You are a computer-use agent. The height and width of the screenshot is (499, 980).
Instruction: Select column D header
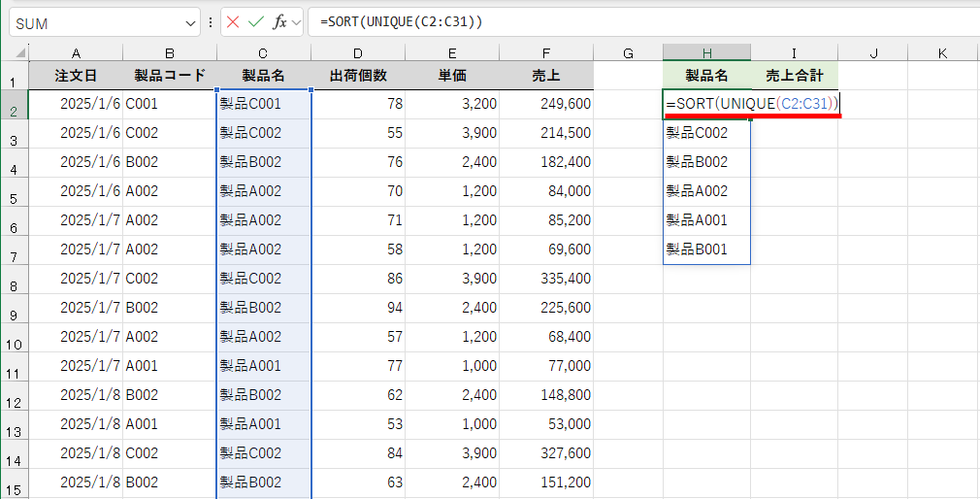(x=358, y=53)
